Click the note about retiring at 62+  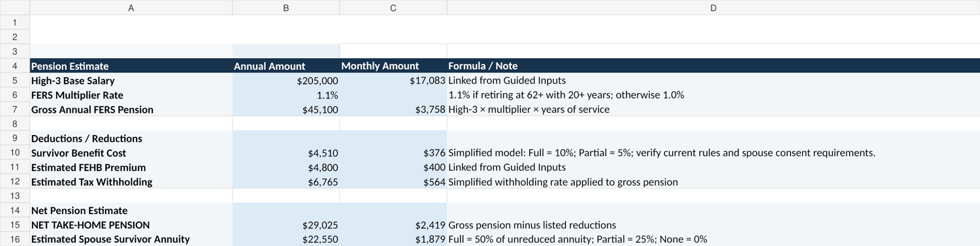coord(713,95)
